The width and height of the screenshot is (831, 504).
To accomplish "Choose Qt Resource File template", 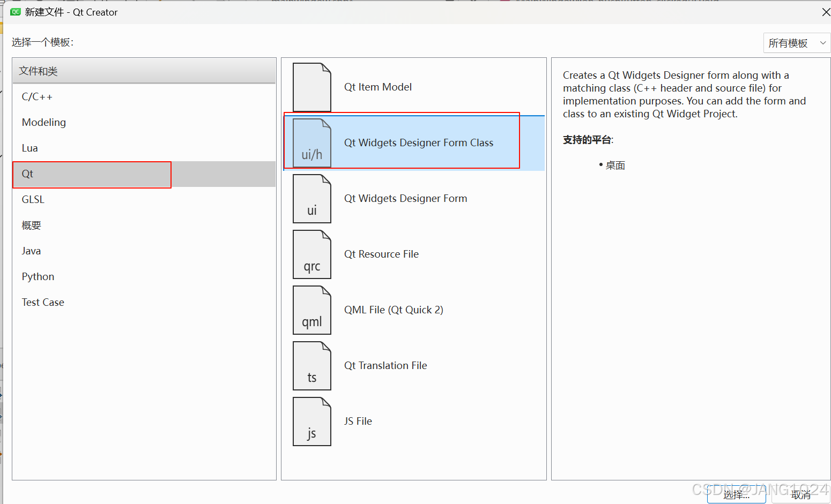I will coord(414,254).
